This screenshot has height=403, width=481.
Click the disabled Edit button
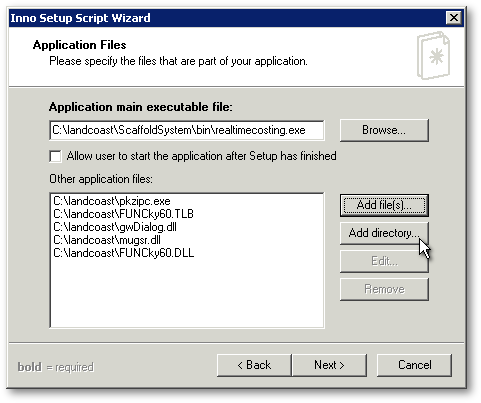384,261
